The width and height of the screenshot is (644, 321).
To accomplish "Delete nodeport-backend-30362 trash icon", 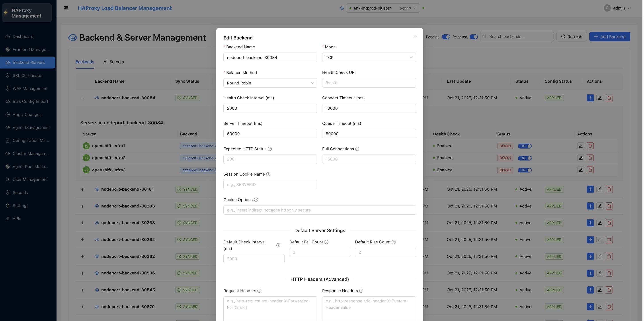I will [609, 256].
